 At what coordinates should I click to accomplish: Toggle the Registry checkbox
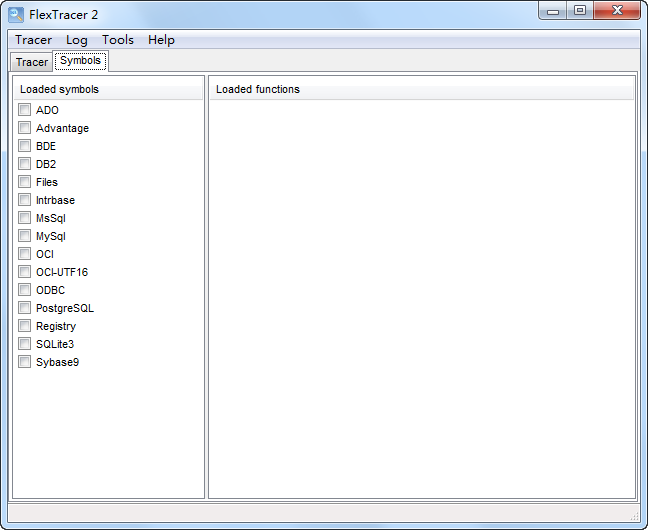click(24, 326)
